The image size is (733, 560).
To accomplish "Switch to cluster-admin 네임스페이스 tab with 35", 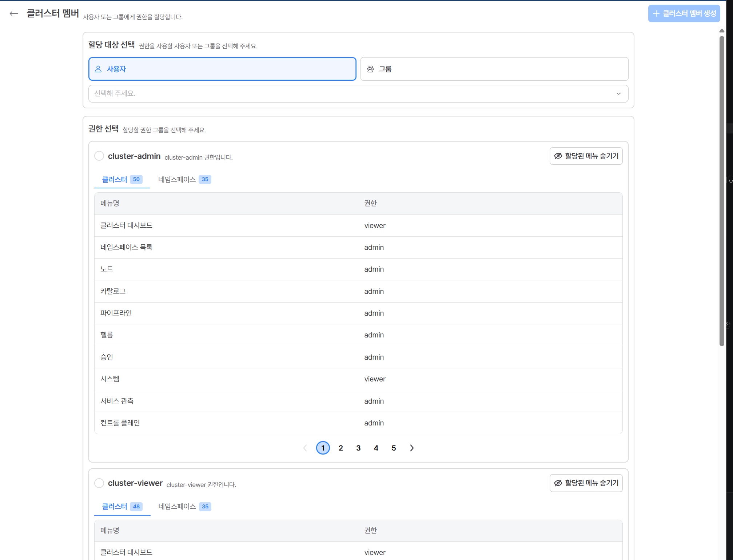I will coord(184,179).
